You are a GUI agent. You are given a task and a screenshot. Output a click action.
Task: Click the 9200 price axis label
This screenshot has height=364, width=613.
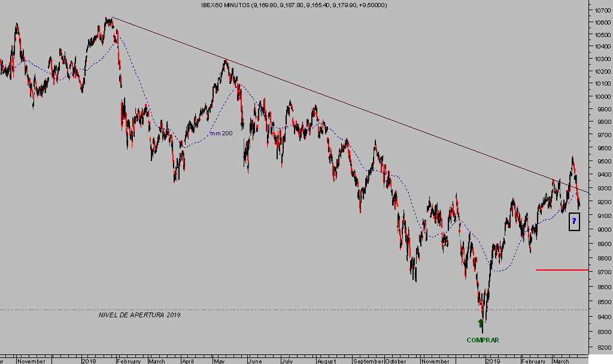(604, 202)
